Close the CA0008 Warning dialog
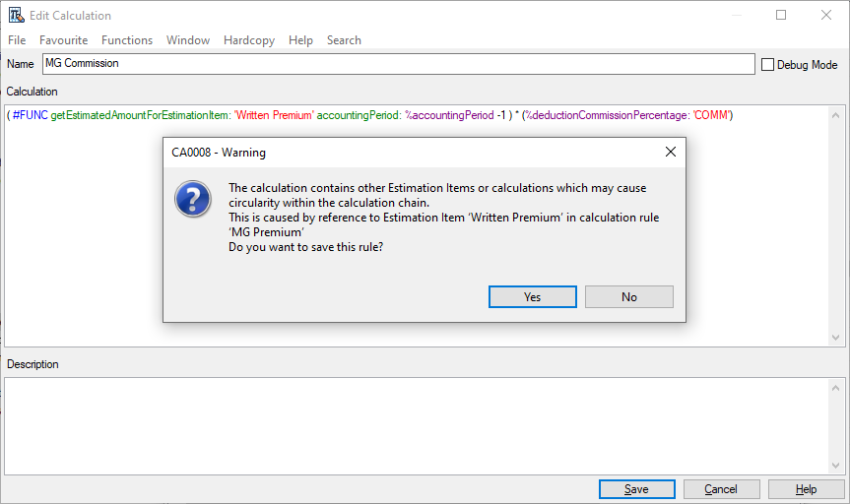The image size is (850, 504). tap(670, 153)
